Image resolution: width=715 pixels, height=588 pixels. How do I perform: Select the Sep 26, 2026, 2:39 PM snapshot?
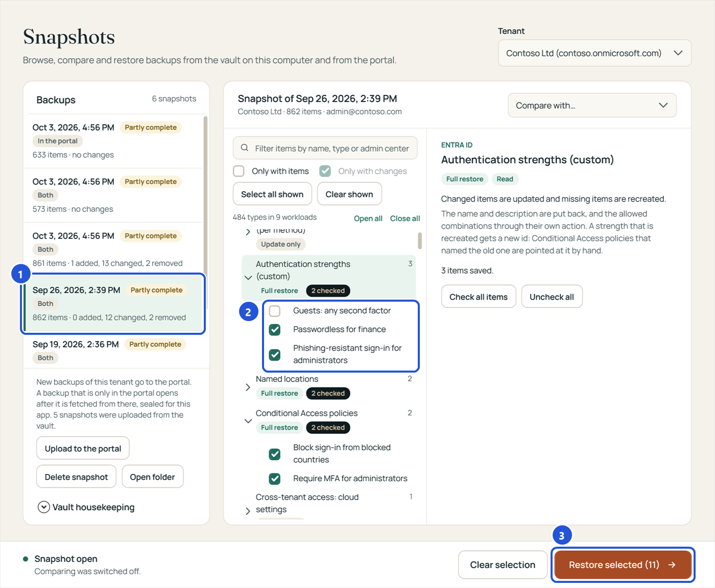click(113, 304)
